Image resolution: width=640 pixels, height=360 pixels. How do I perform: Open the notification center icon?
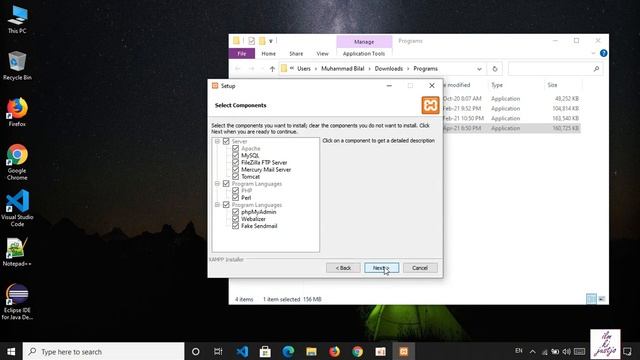(x=627, y=351)
